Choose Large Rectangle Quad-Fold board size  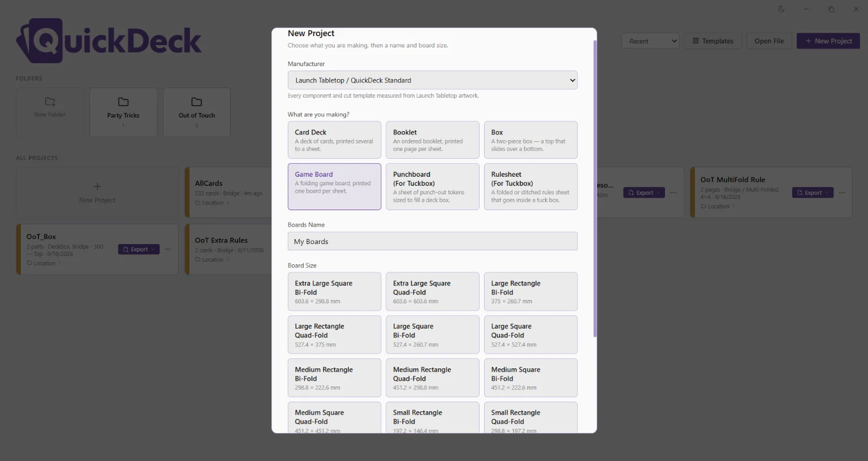tap(334, 334)
